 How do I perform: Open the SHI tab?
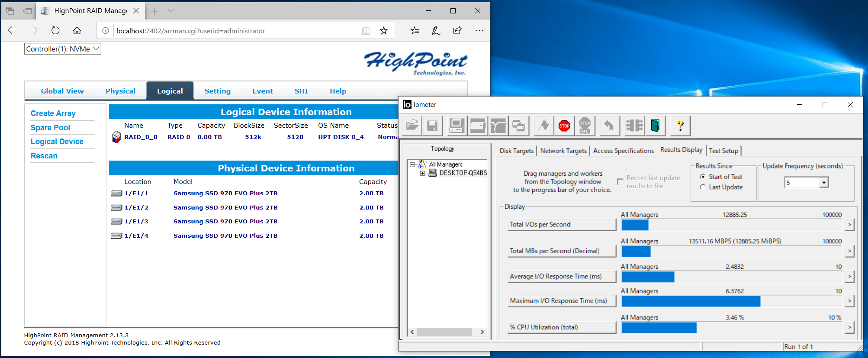coord(301,91)
